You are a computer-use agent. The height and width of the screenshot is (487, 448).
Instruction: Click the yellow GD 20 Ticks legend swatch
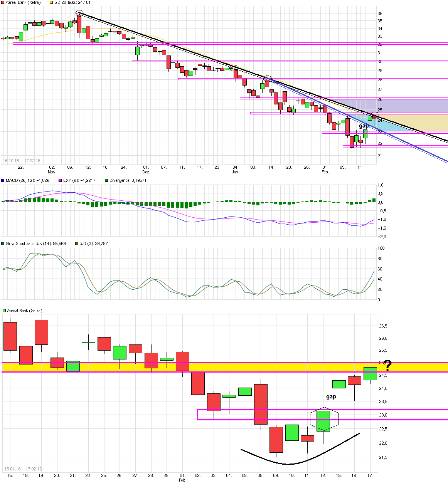[x=52, y=3]
